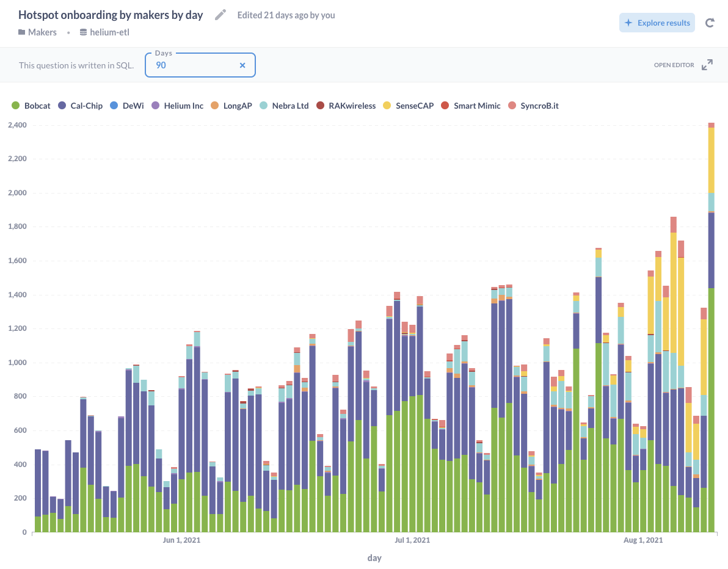Click the Nebra Ltd teal legend dot
This screenshot has width=728, height=569.
pyautogui.click(x=263, y=106)
